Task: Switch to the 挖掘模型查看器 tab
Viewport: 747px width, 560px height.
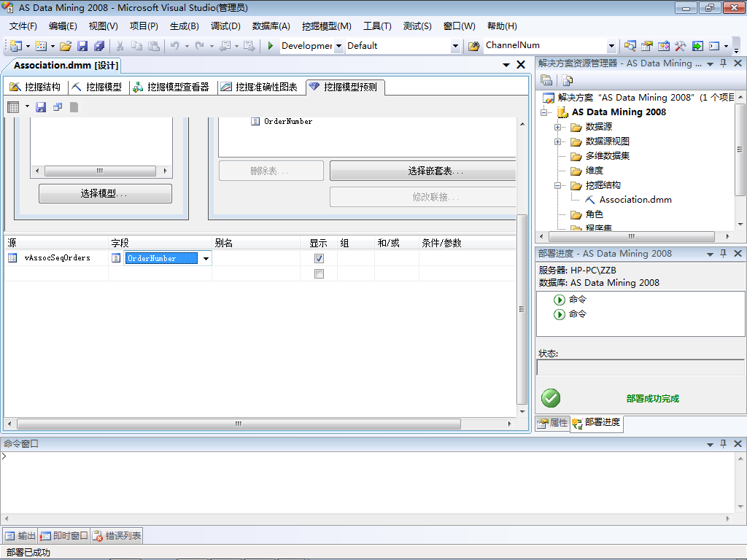Action: (171, 87)
